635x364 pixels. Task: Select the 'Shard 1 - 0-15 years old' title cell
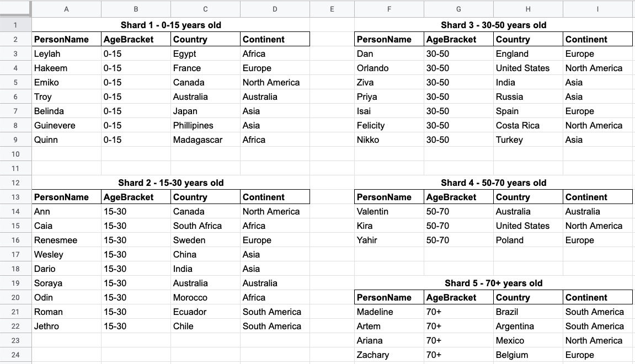[170, 25]
